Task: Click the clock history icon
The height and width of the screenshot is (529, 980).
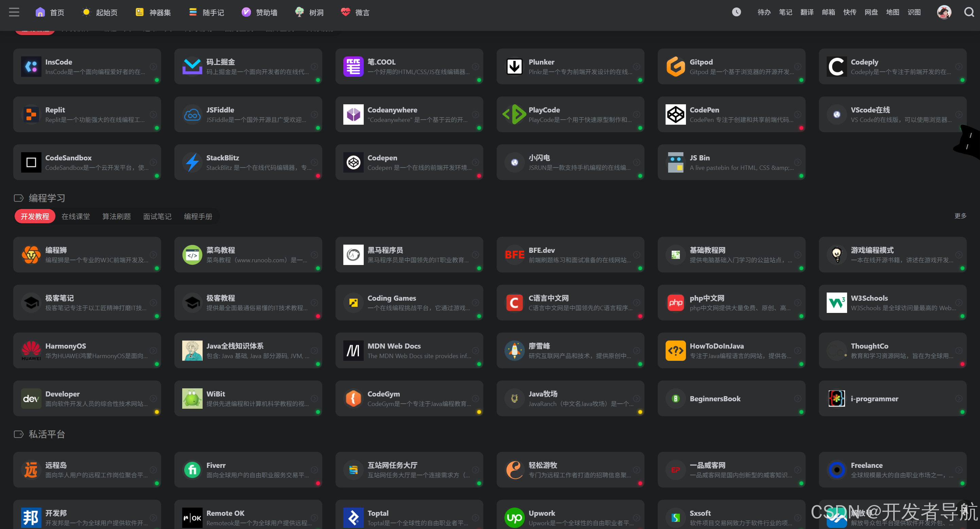Action: point(736,12)
